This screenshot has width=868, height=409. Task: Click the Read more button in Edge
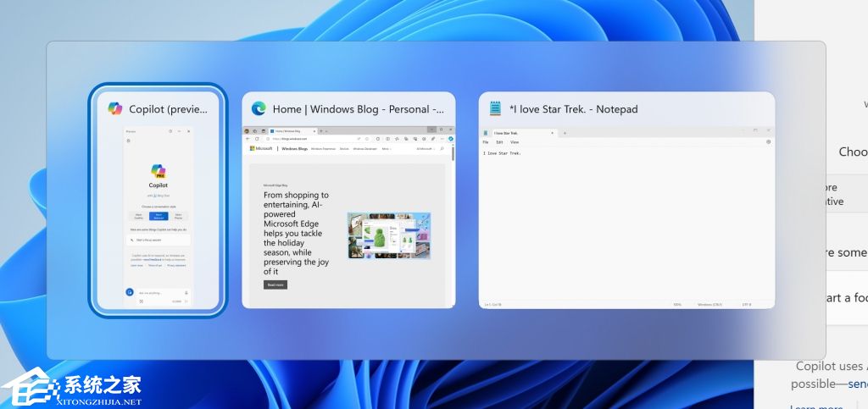275,285
